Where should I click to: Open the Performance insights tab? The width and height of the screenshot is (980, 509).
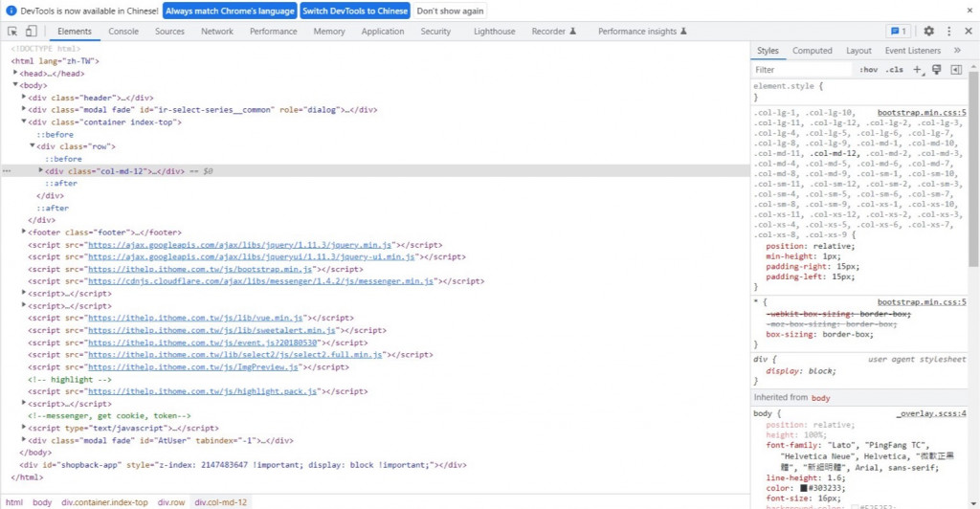click(642, 32)
